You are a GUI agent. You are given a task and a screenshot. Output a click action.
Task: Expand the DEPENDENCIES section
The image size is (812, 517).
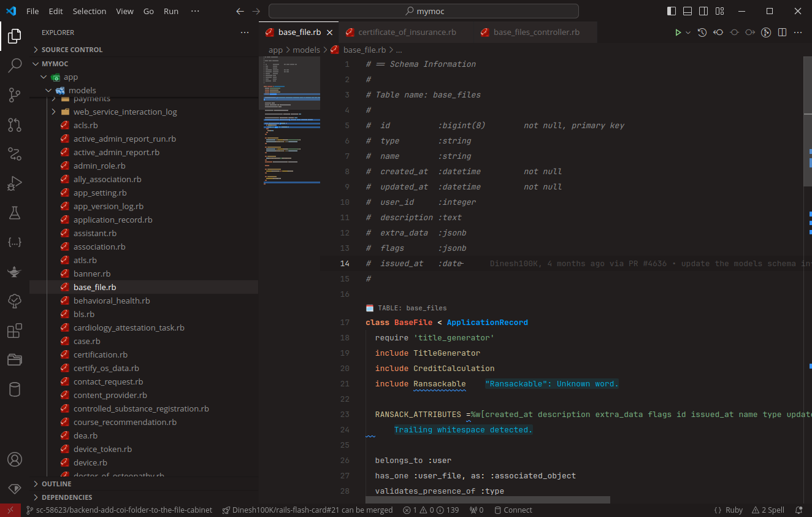click(x=144, y=497)
